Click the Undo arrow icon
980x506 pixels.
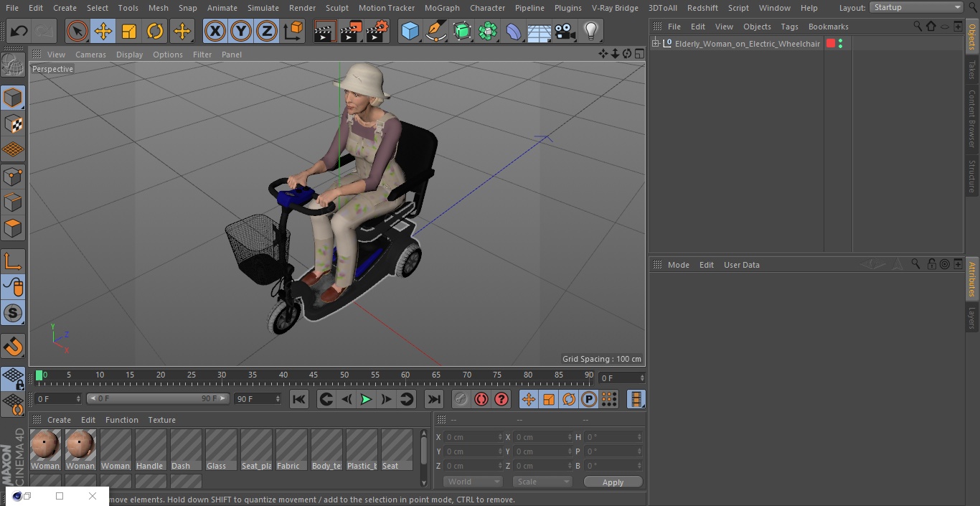19,31
